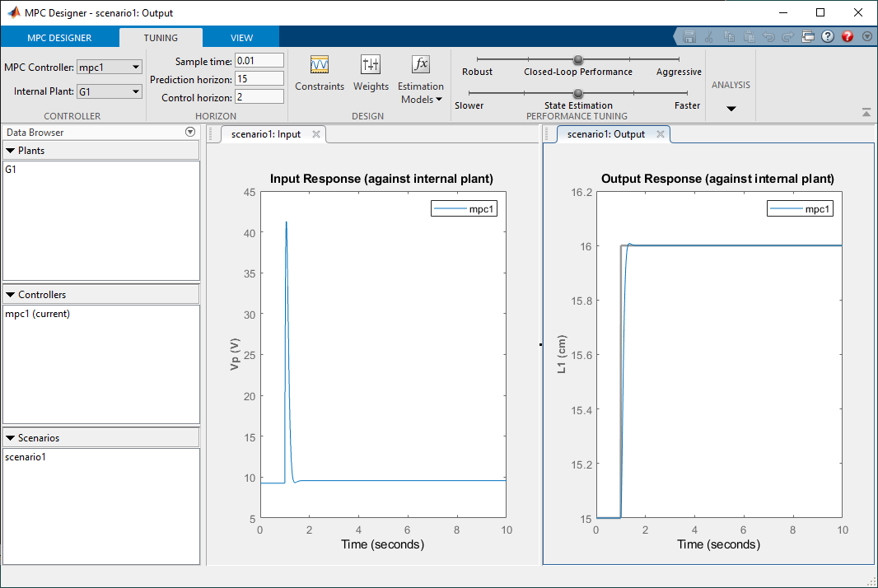Select mpc1 (current) in Controllers list
The height and width of the screenshot is (588, 878).
pos(37,314)
